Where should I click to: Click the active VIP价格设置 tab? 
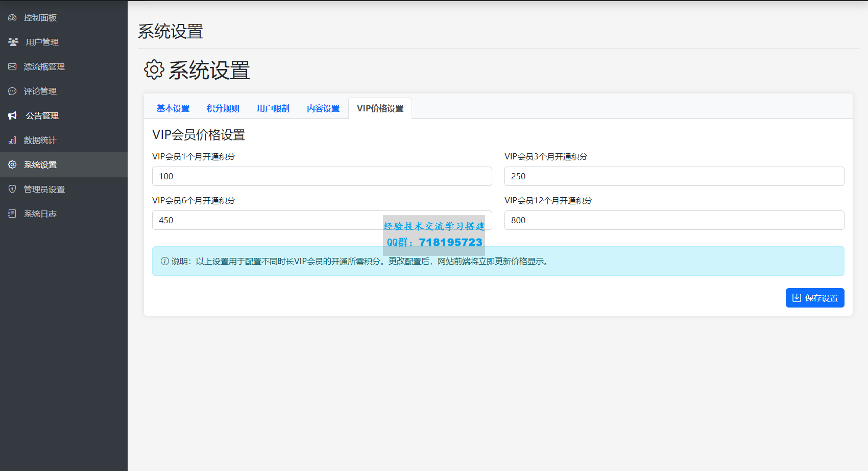click(380, 108)
